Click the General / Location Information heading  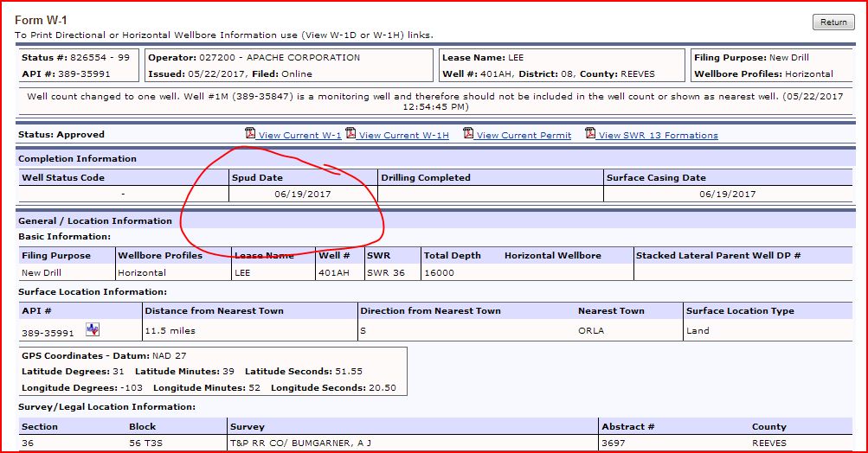94,220
